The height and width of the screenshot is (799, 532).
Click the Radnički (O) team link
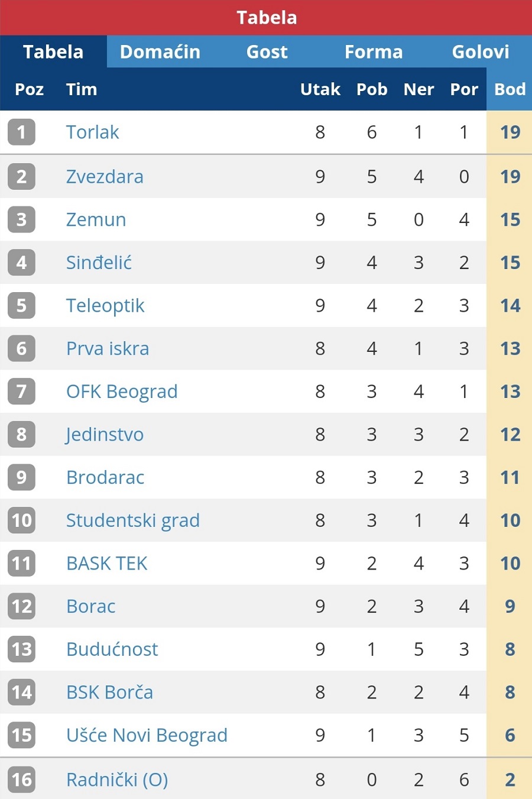(117, 779)
